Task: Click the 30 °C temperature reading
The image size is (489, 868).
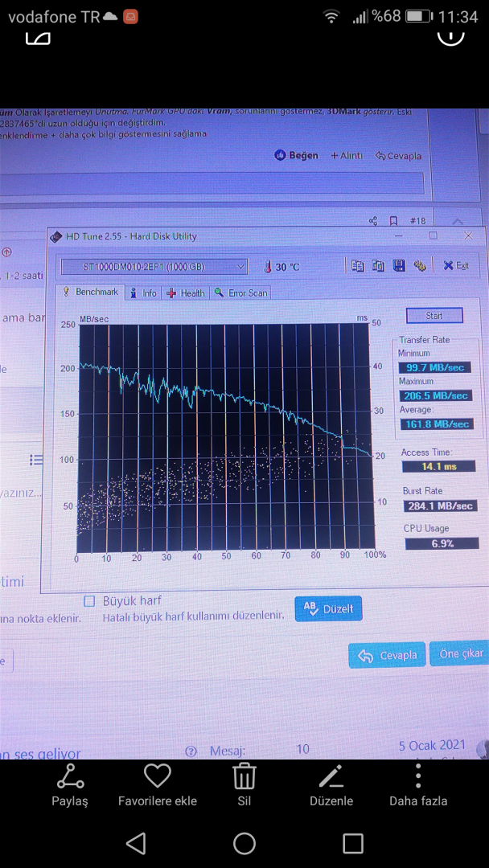Action: [x=287, y=268]
